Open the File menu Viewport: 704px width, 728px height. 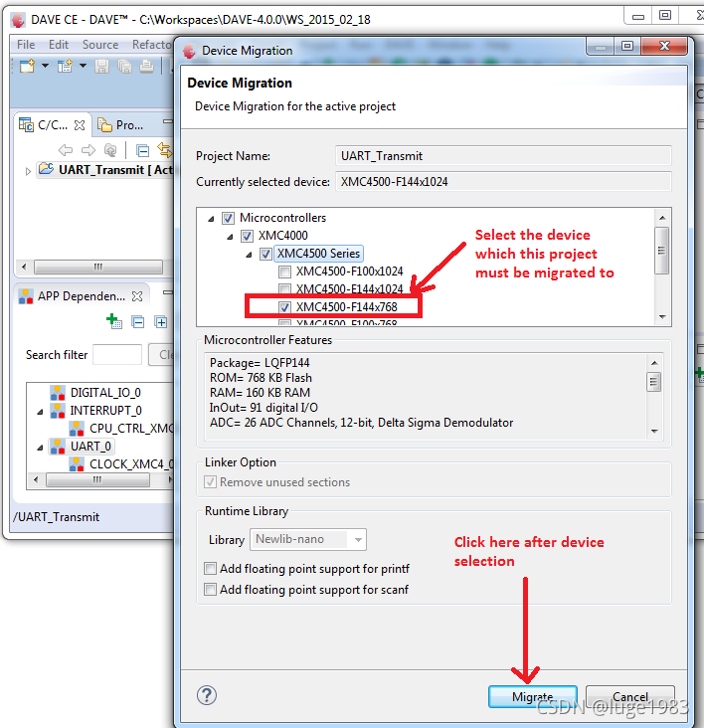pyautogui.click(x=26, y=45)
